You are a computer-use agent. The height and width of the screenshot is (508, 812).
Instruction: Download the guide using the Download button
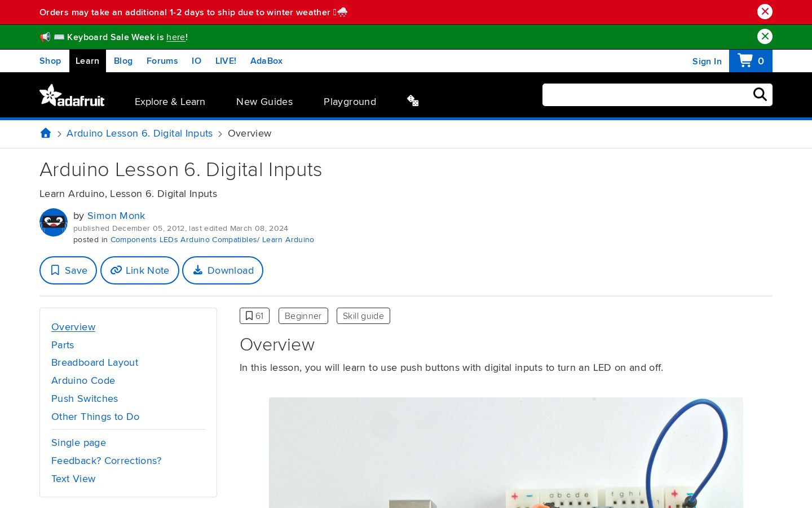pos(223,270)
